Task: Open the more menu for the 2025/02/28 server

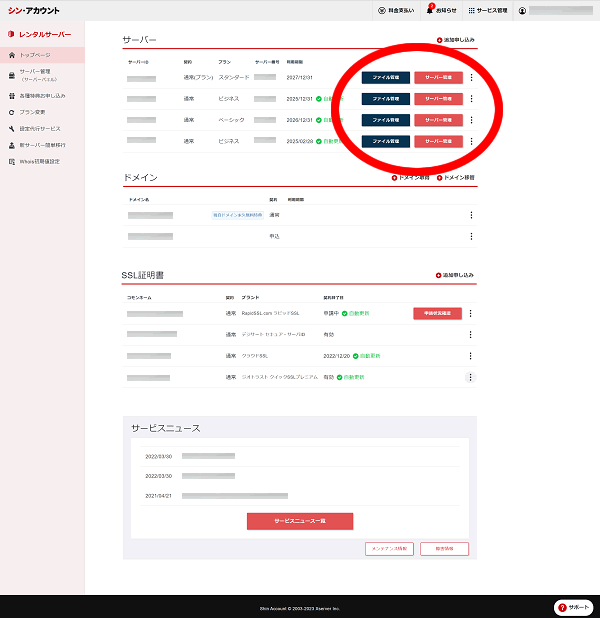Action: click(x=471, y=141)
